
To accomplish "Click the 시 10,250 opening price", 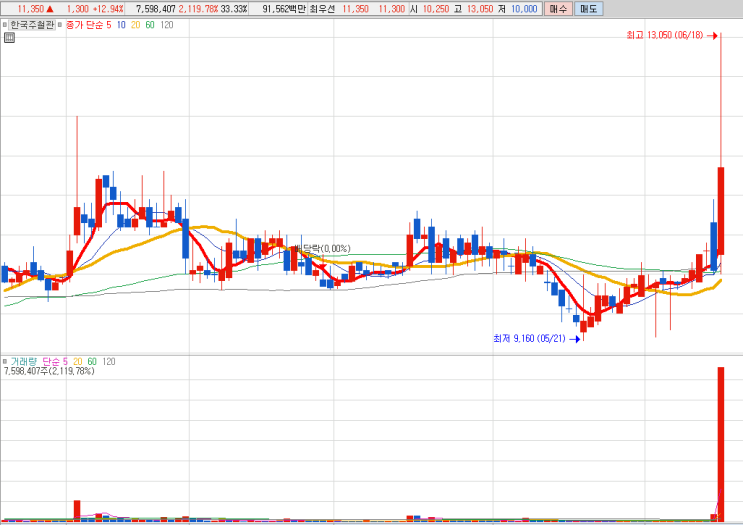I will click(429, 9).
